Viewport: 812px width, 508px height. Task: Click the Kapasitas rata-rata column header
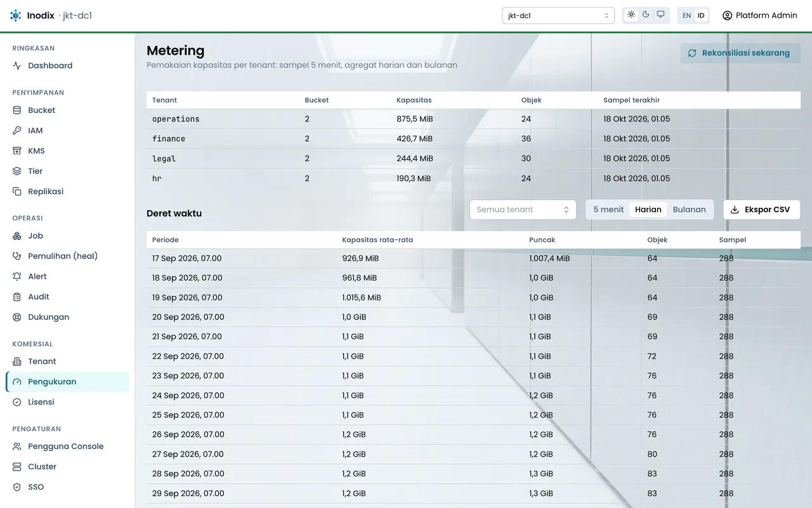[377, 240]
